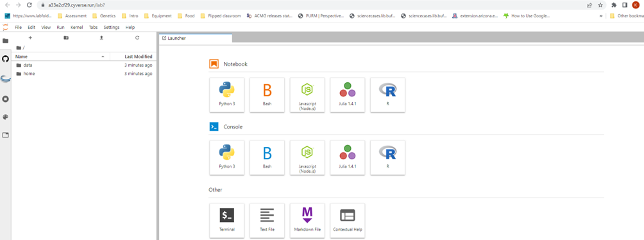
Task: Open the Kernel menu
Action: click(77, 28)
